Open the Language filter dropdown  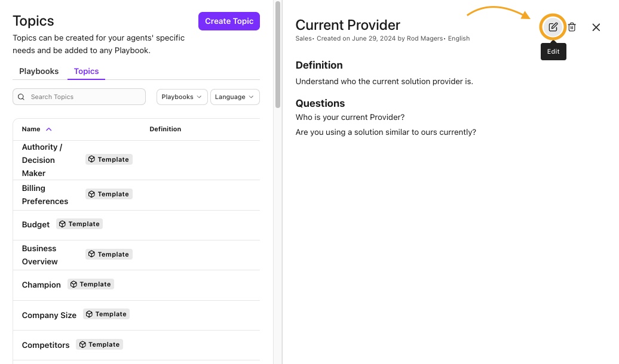pyautogui.click(x=235, y=97)
